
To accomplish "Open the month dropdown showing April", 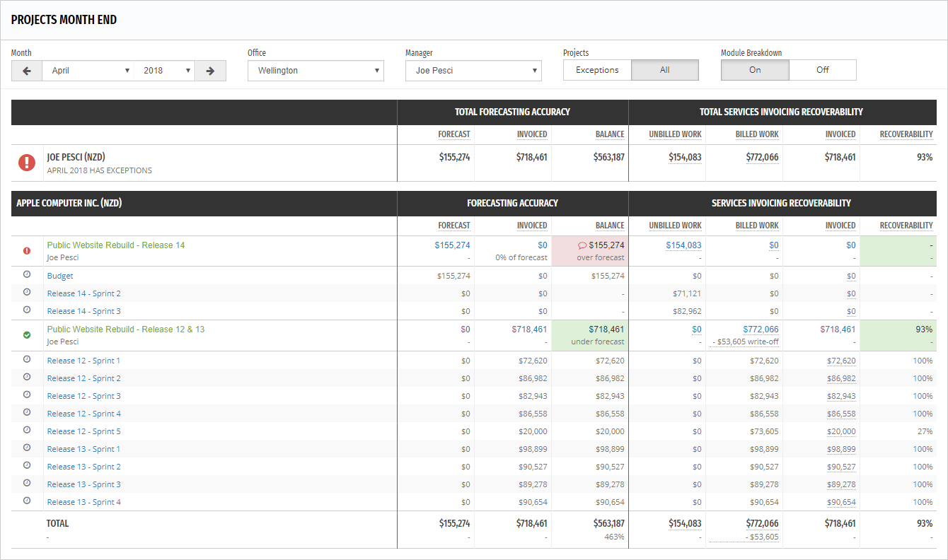I will tap(88, 71).
